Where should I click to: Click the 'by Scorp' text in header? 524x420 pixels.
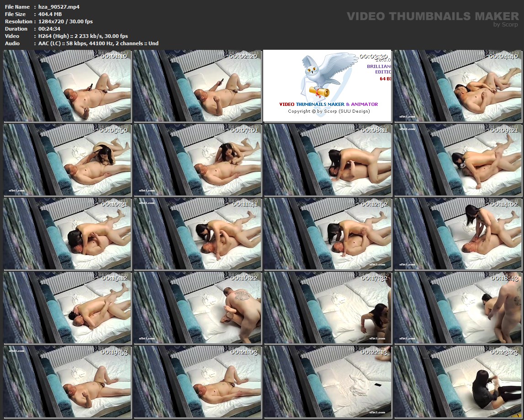click(x=506, y=25)
